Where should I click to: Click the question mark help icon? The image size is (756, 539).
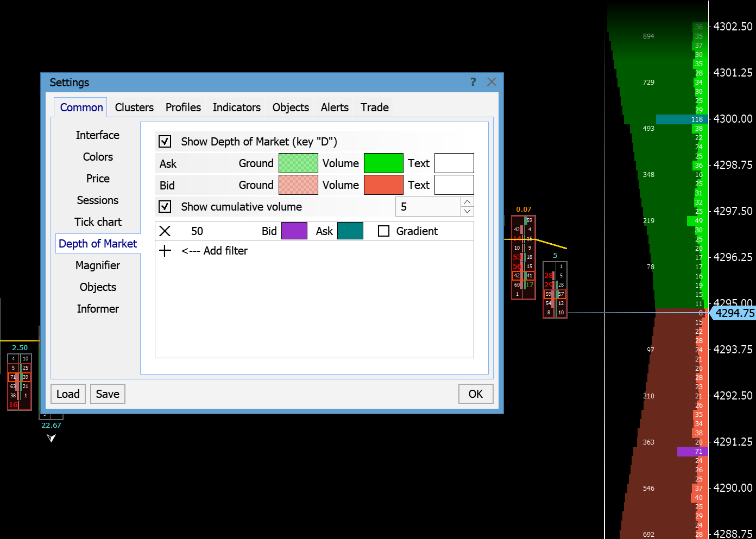[473, 82]
